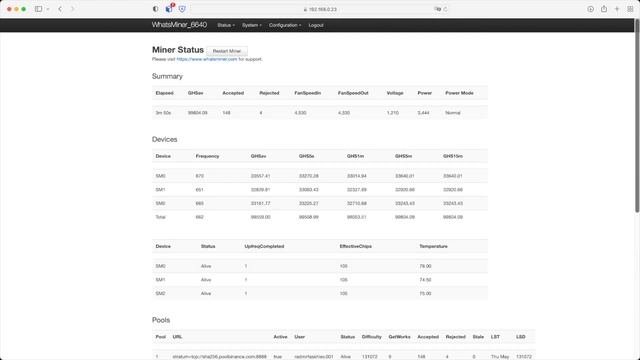Image resolution: width=640 pixels, height=360 pixels.
Task: Click the address bar URL field
Action: (x=320, y=9)
